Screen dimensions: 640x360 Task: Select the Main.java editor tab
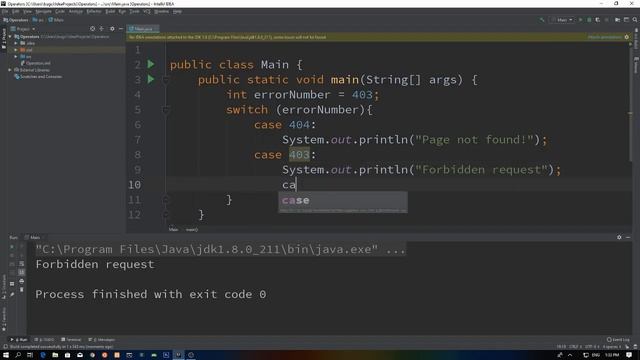[143, 29]
